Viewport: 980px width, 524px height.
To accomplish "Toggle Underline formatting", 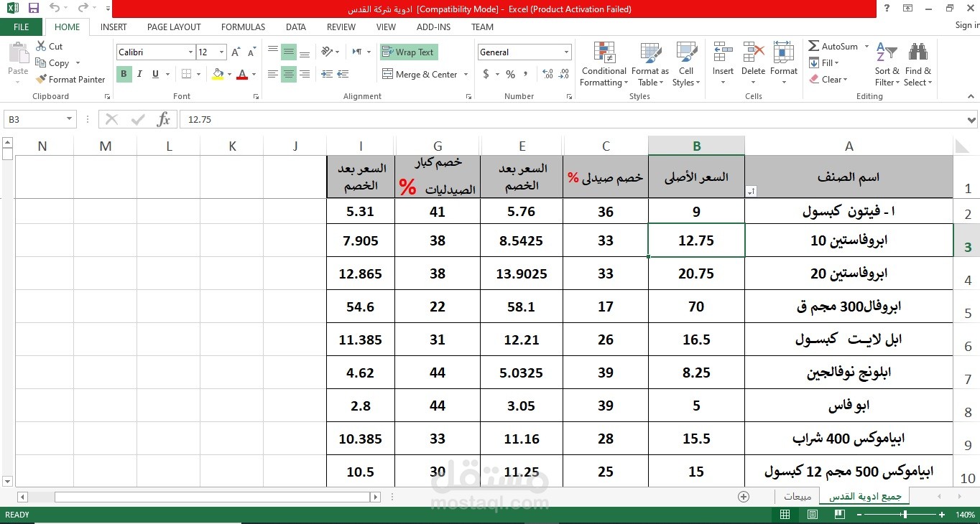I will point(155,74).
